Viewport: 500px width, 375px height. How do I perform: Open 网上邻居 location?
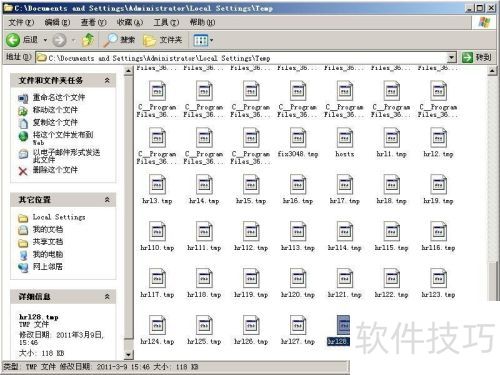pos(48,267)
